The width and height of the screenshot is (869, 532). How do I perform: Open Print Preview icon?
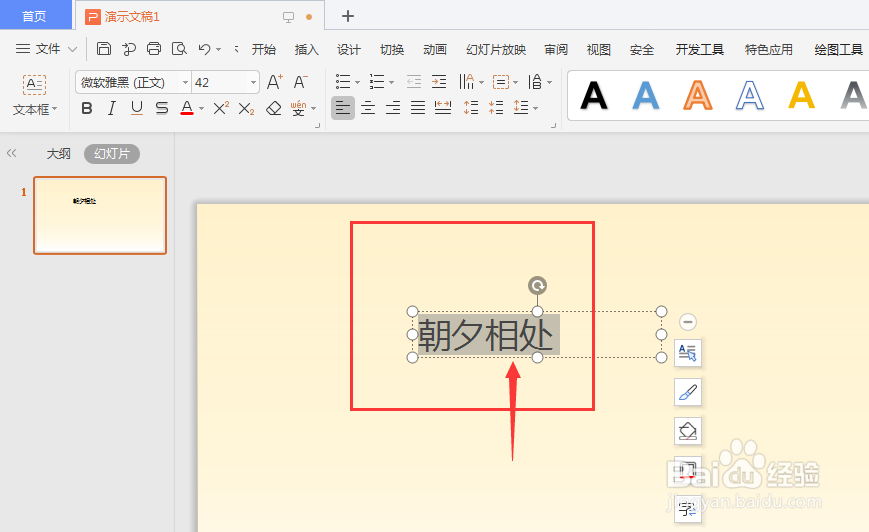pos(179,49)
